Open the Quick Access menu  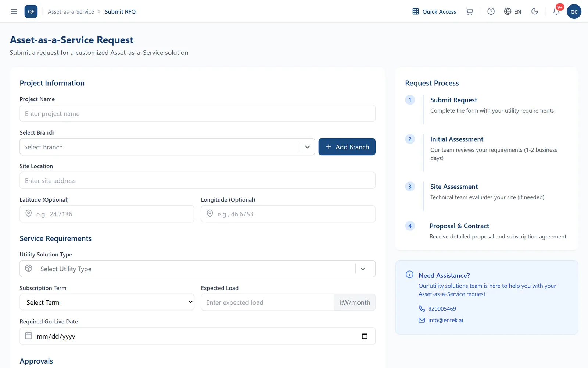click(434, 11)
